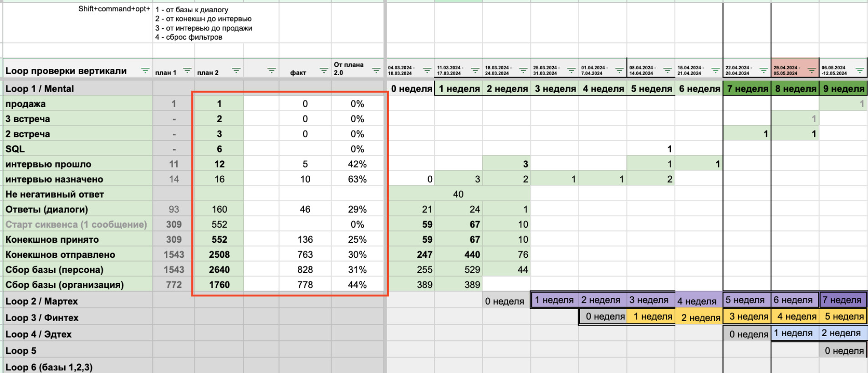Click the yellow 2 неделя cell in Финтех row
Image resolution: width=868 pixels, height=373 pixels.
click(x=699, y=317)
